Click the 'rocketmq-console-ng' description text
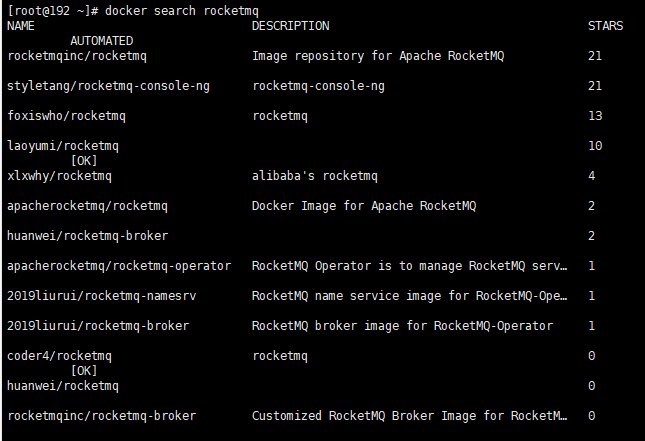This screenshot has width=645, height=441. point(318,86)
